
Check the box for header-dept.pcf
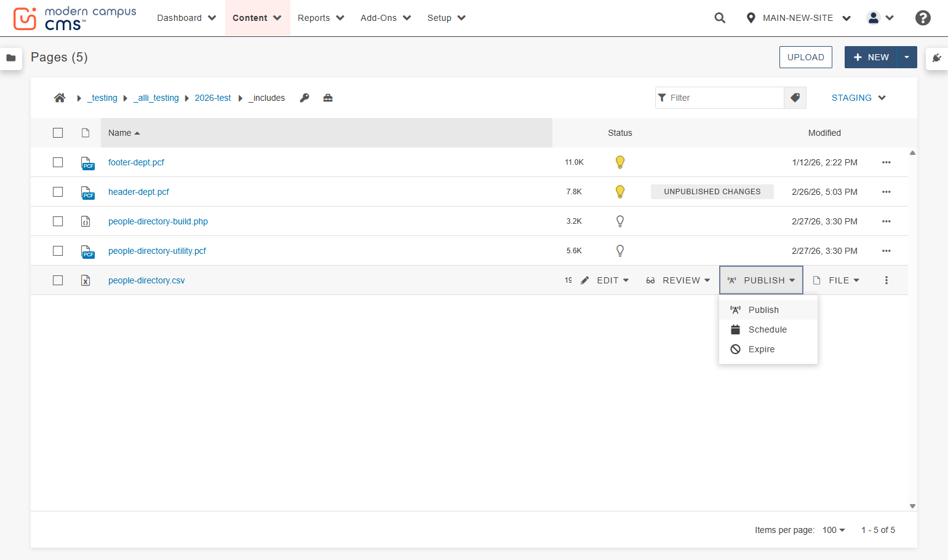click(58, 192)
